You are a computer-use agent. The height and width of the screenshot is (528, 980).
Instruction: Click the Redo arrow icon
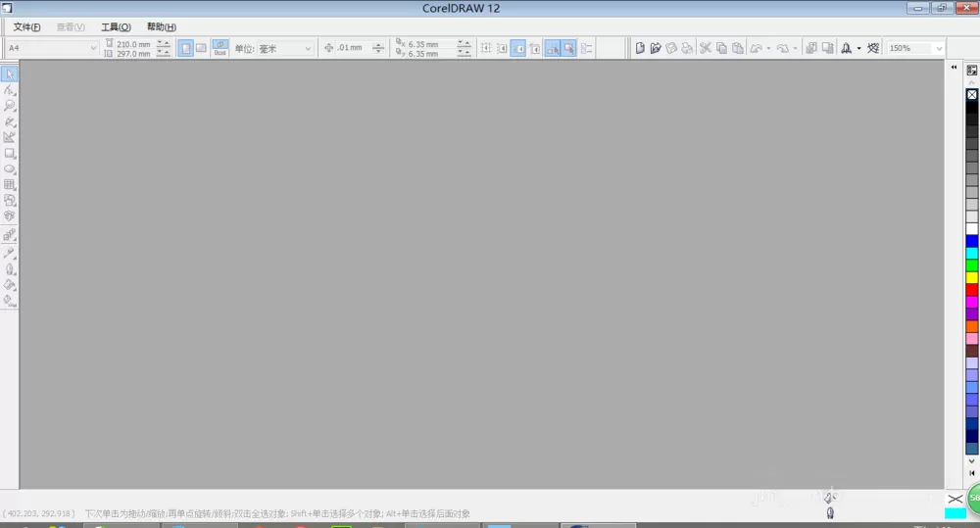tap(782, 48)
